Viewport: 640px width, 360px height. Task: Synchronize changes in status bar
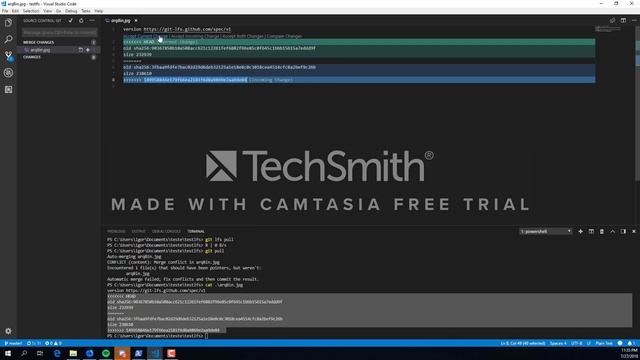coord(33,343)
